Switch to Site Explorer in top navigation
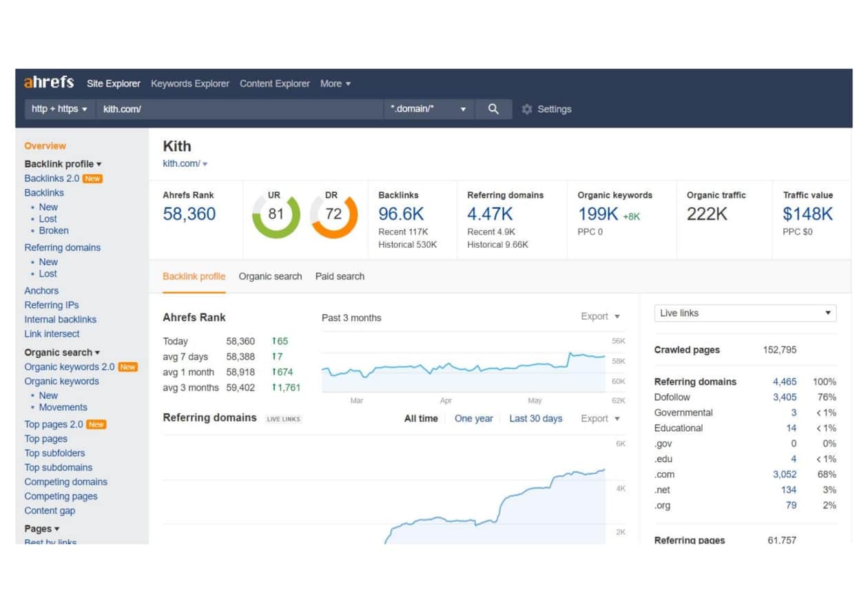Screen dimensions: 868x613 pos(114,83)
